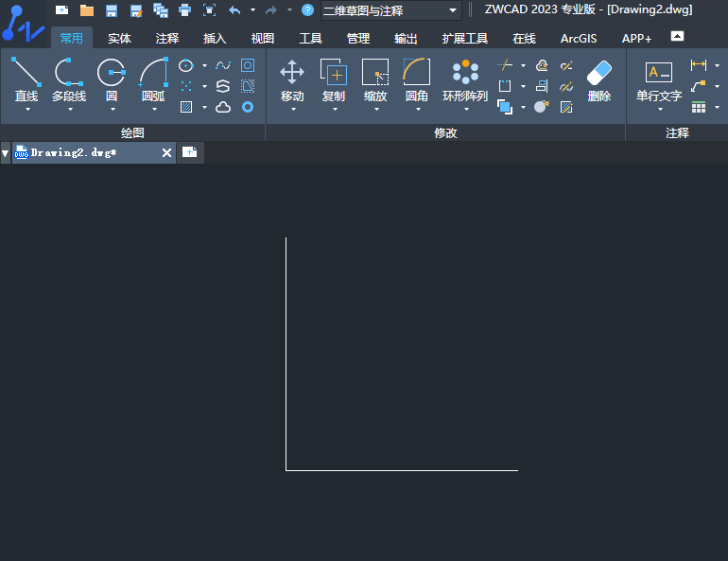Click the Multileader annotation icon
Image resolution: width=728 pixels, height=561 pixels.
click(699, 86)
